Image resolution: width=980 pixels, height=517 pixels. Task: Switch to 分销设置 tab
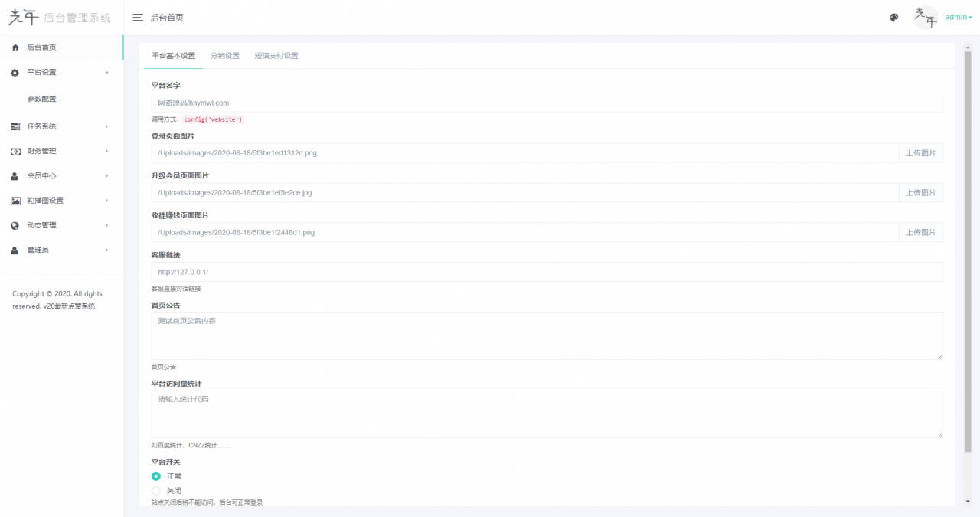(225, 56)
